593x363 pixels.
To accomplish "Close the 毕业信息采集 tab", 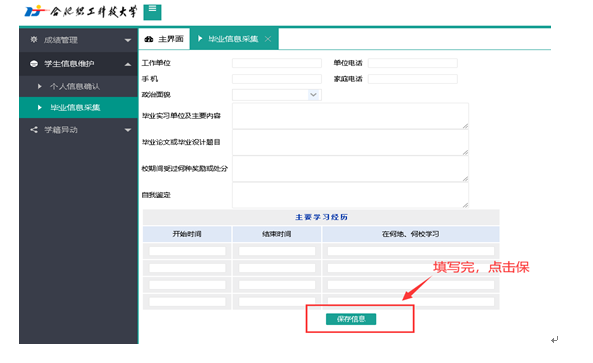I will point(268,39).
